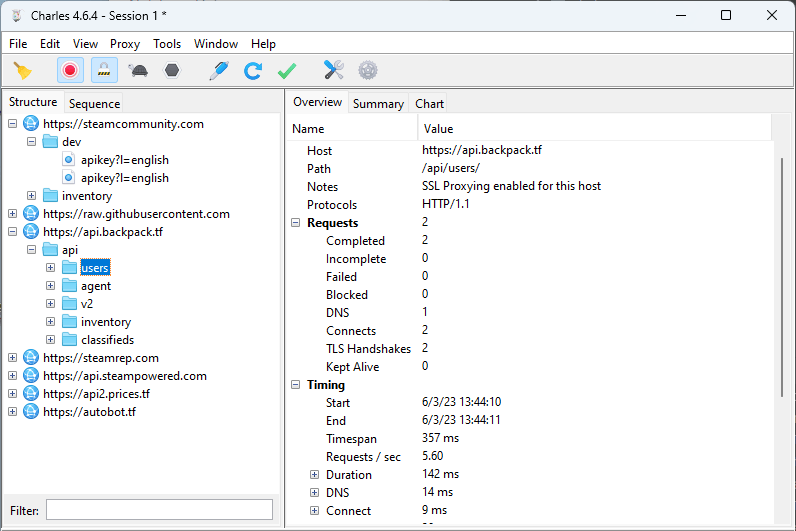Switch to the Summary tab

[x=378, y=103]
